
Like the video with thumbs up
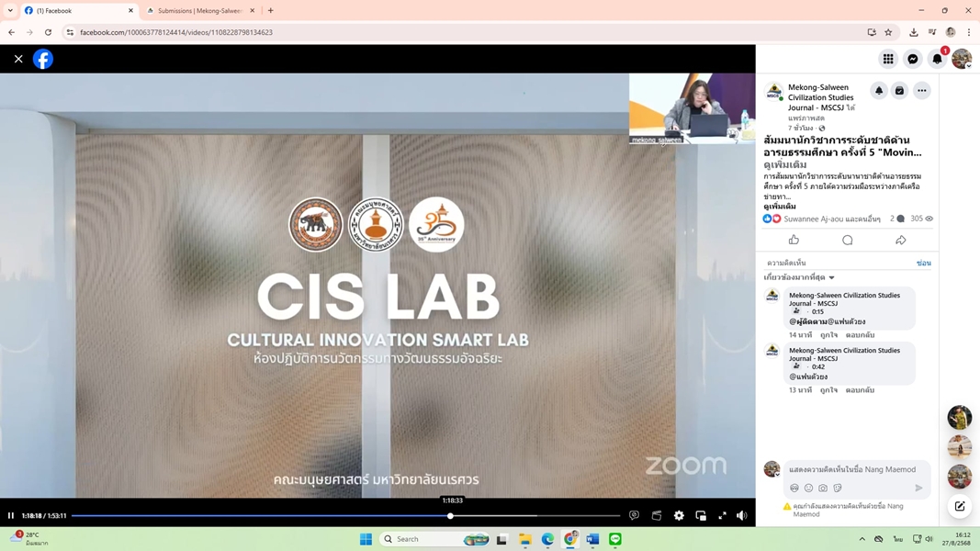click(794, 240)
